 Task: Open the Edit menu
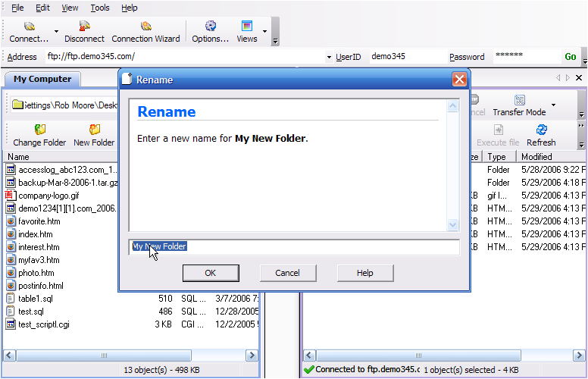point(42,8)
